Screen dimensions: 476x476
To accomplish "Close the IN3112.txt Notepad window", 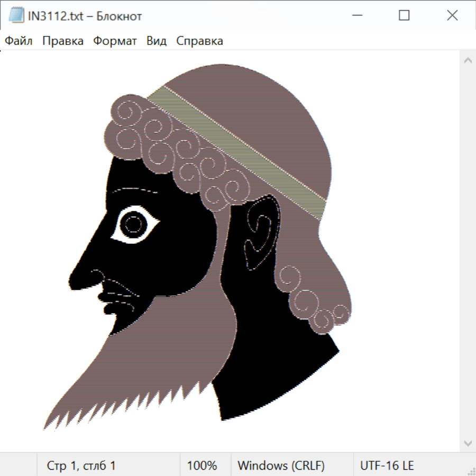I will click(452, 16).
